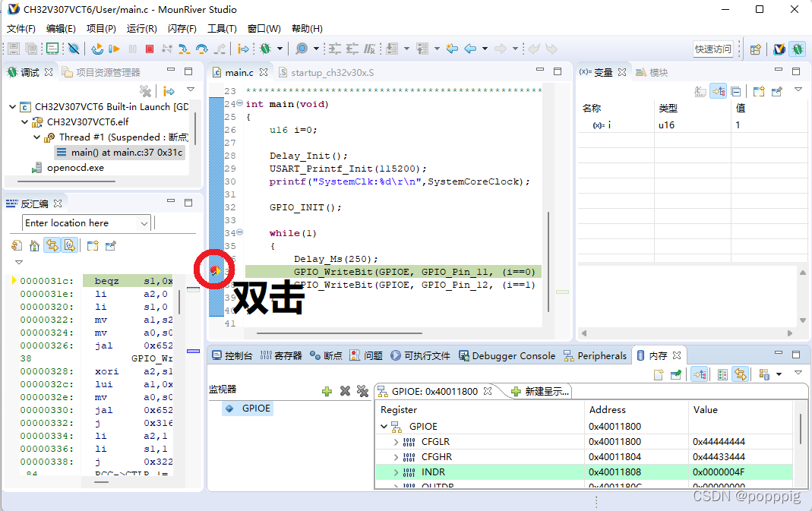The width and height of the screenshot is (812, 511).
Task: Open the Debug launch dropdown arrow
Action: 280,49
